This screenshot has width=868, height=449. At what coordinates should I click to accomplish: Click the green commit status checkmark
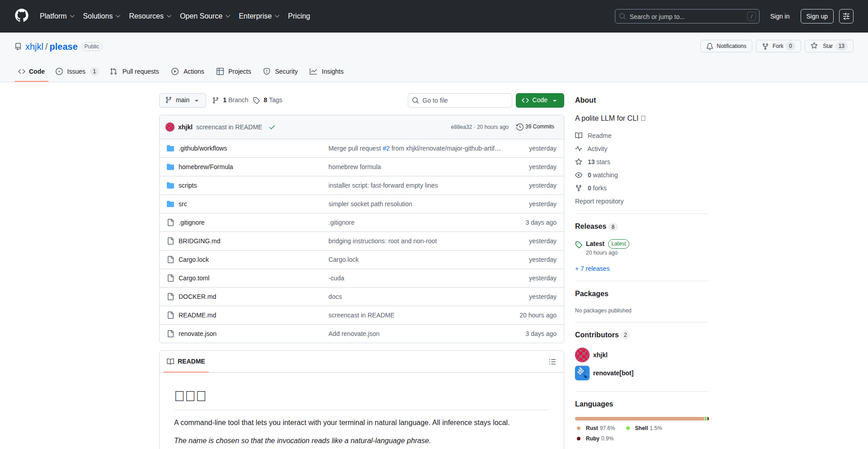point(272,127)
